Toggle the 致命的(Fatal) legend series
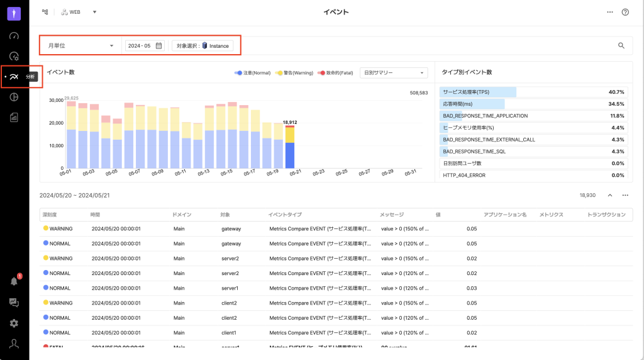 pyautogui.click(x=336, y=73)
